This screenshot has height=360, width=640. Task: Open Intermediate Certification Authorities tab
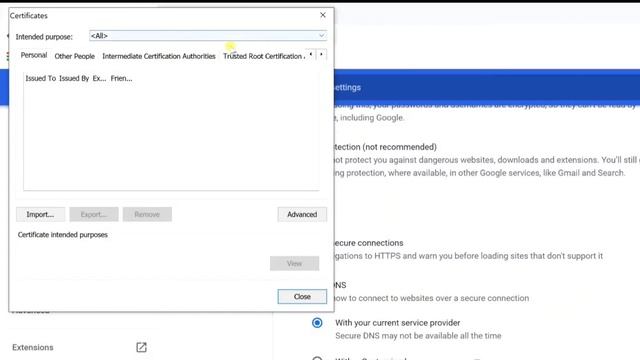(159, 56)
